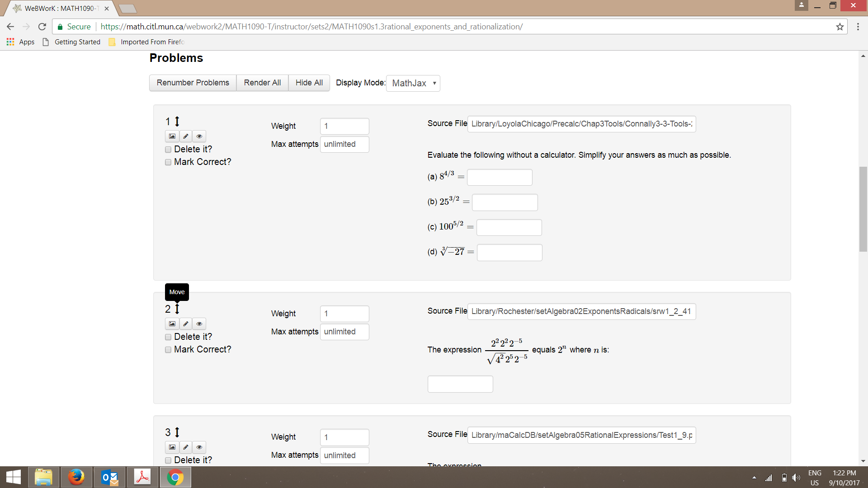Click the answer box for part (d) cube root of -27

click(x=509, y=253)
